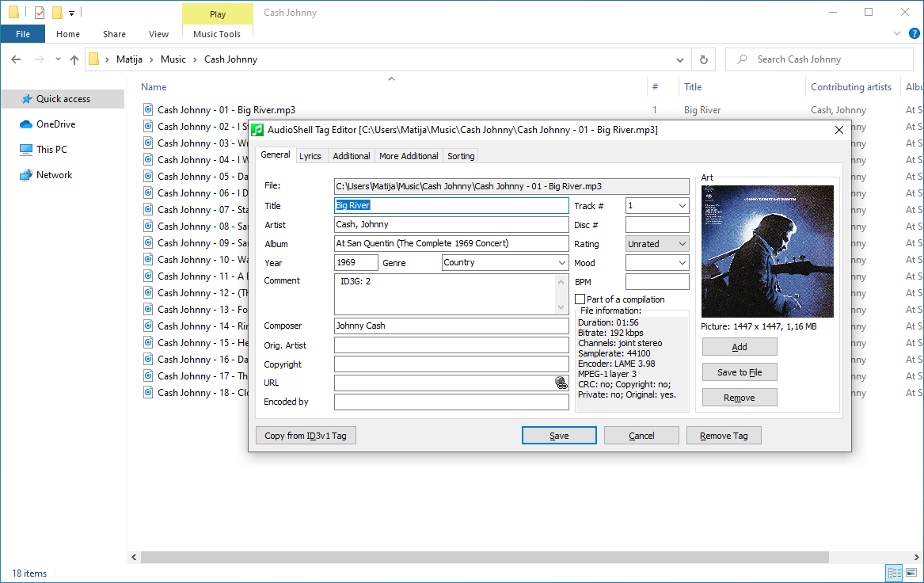Click mp3 icon of track 18 file
The image size is (924, 583).
pyautogui.click(x=149, y=393)
